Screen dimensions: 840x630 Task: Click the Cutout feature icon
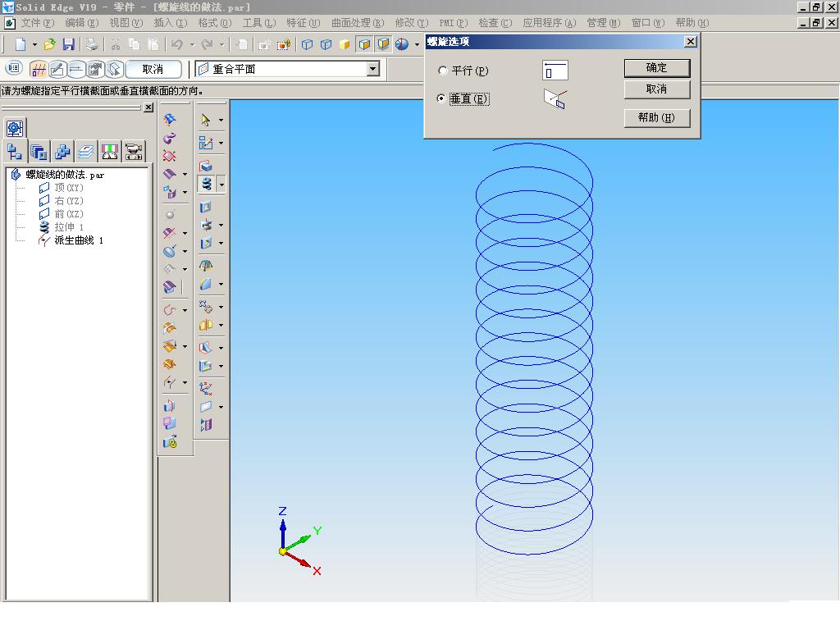pos(206,207)
